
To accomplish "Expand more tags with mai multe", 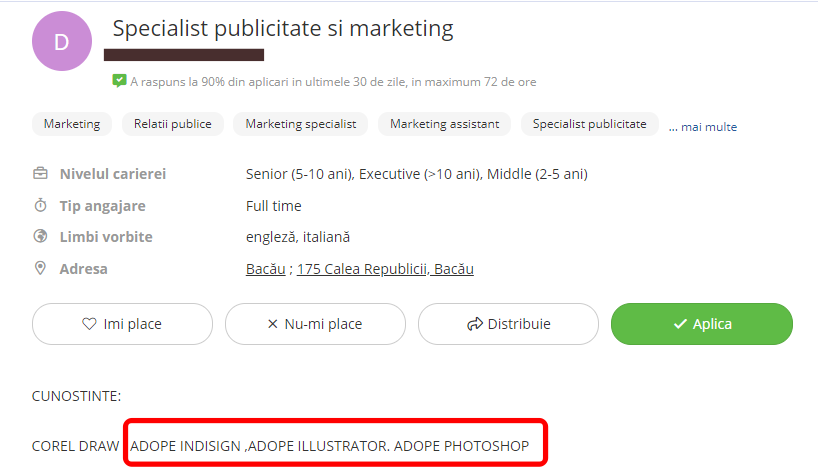I will point(703,127).
